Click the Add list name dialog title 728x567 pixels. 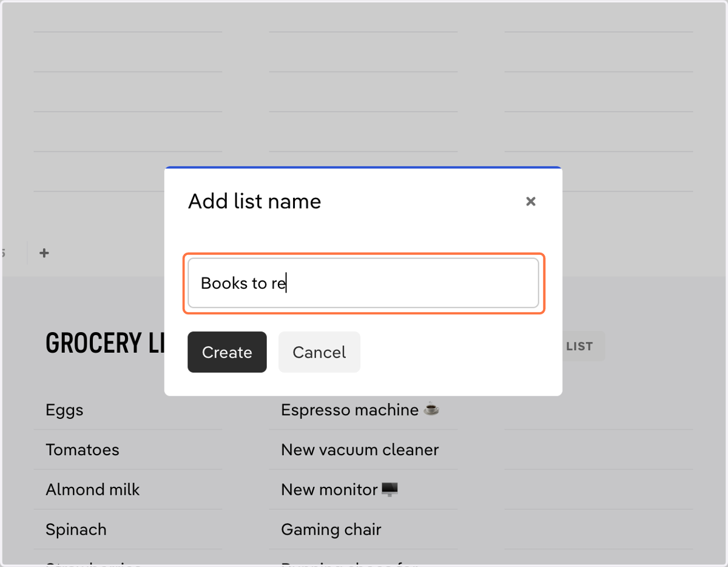coord(254,201)
